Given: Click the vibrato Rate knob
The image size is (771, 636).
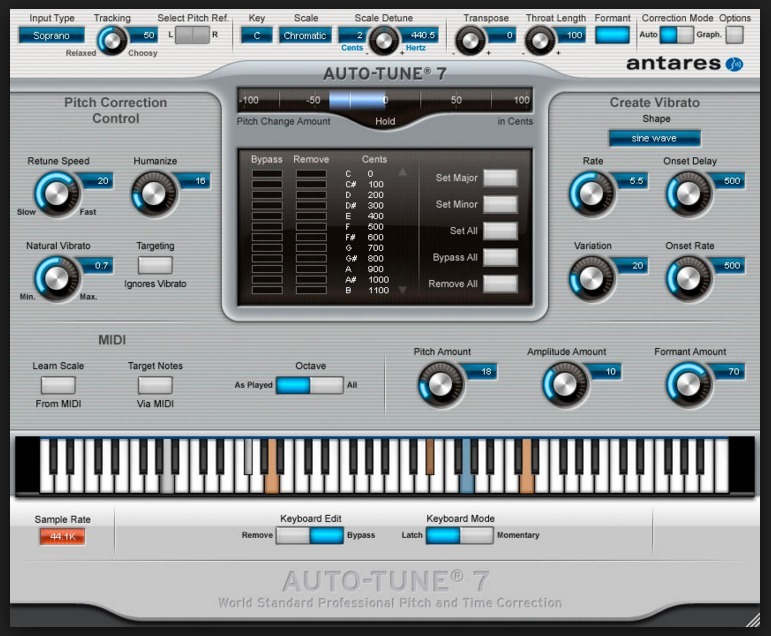Looking at the screenshot, I should [592, 194].
